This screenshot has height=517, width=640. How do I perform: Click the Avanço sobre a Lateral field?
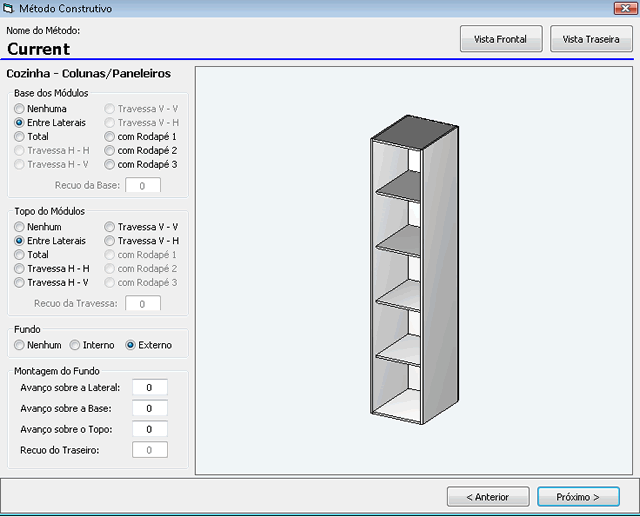tap(150, 388)
